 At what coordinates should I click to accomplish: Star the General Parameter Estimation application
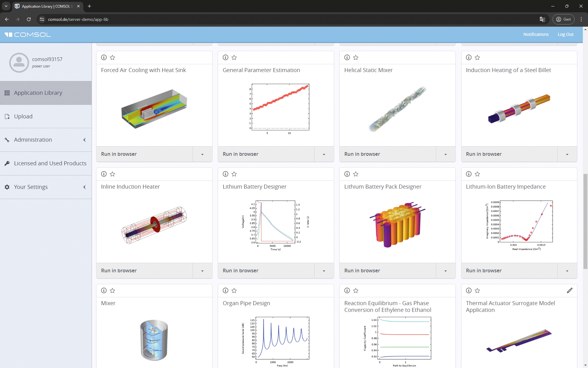(x=234, y=57)
